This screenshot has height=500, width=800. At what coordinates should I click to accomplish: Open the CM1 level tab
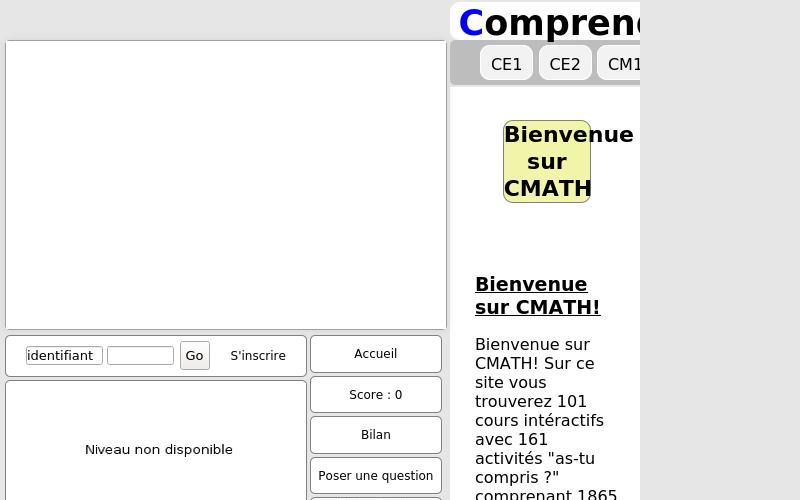pyautogui.click(x=622, y=64)
